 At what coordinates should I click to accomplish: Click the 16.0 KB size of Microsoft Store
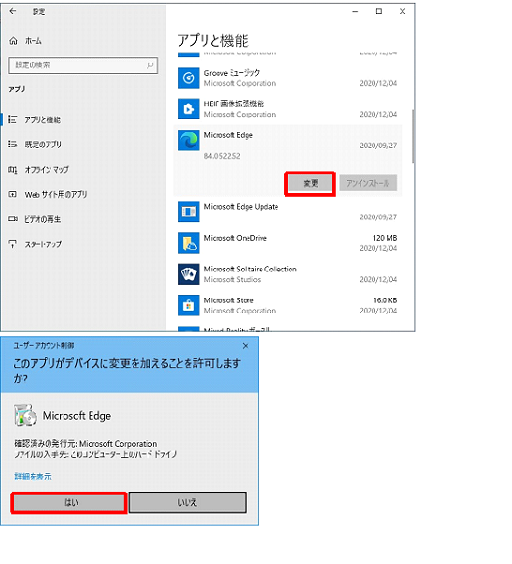click(x=385, y=300)
